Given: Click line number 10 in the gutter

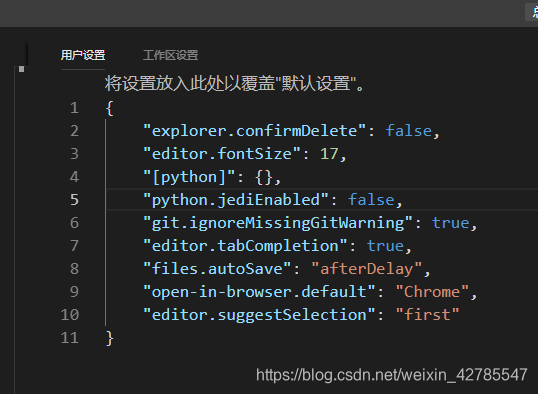Looking at the screenshot, I should [70, 315].
